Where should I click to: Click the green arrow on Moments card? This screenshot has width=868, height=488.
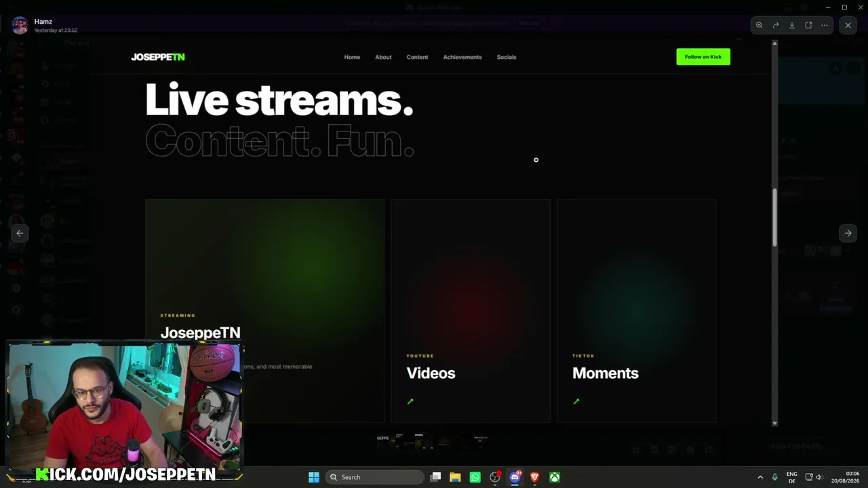[576, 402]
